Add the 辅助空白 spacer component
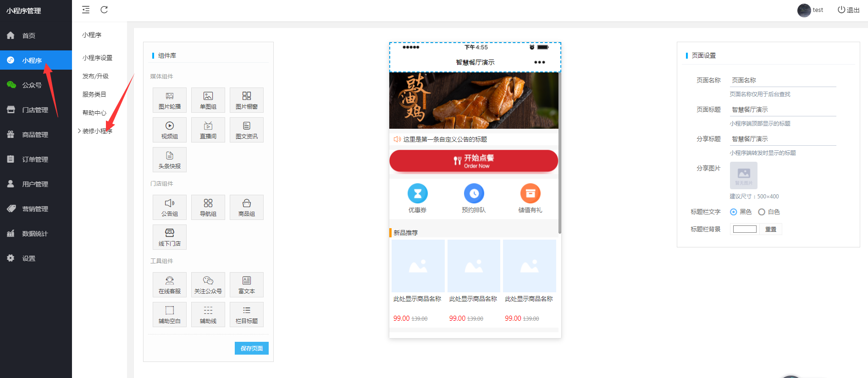 pyautogui.click(x=170, y=314)
